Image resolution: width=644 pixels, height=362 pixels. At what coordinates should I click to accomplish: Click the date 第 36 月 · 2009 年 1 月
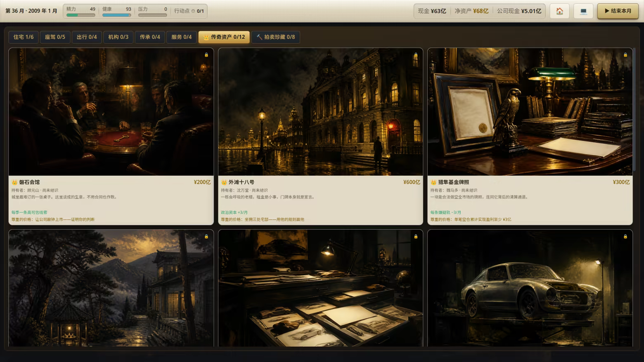31,11
